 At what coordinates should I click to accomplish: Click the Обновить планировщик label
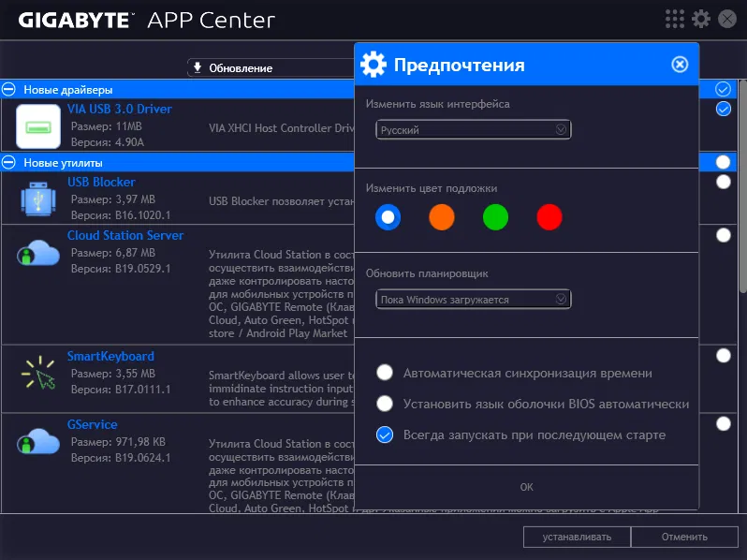tap(427, 273)
